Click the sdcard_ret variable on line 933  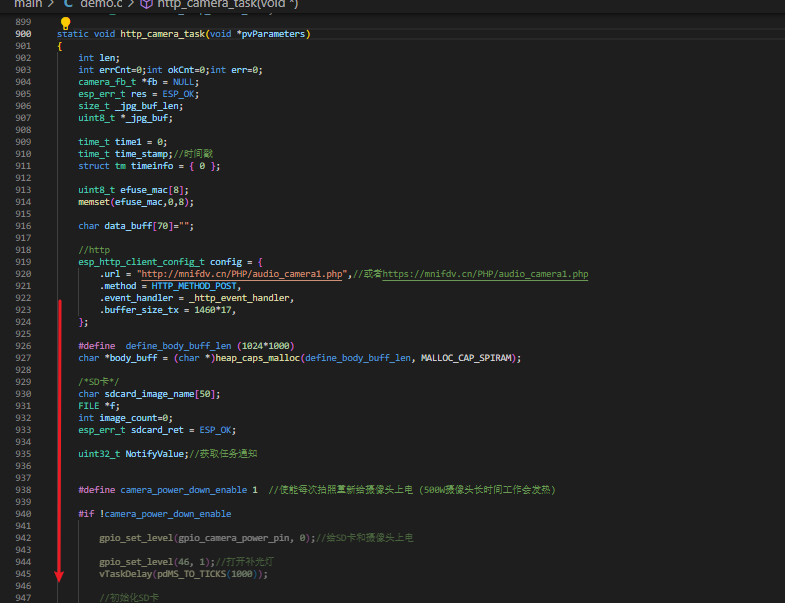point(157,430)
